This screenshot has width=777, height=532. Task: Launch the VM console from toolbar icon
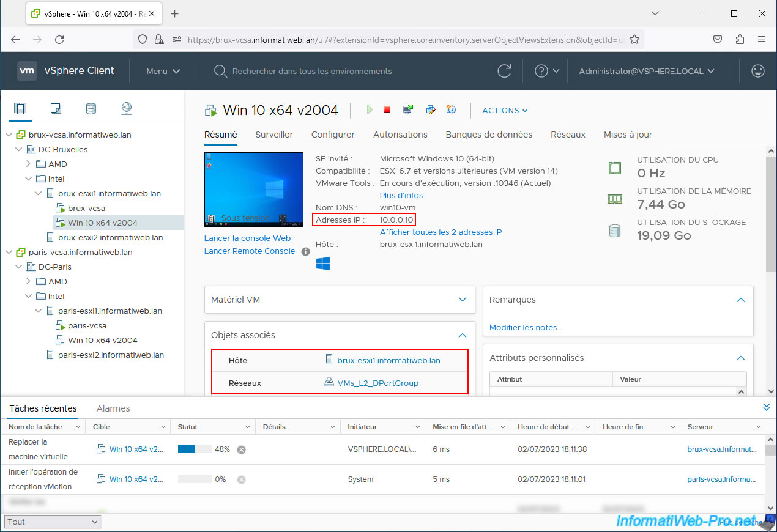[x=408, y=109]
